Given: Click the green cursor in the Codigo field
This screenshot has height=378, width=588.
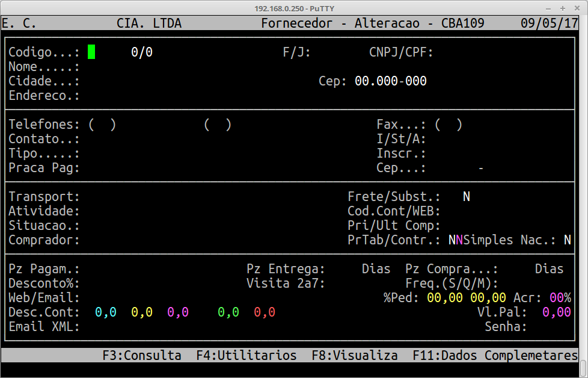Looking at the screenshot, I should [x=91, y=52].
